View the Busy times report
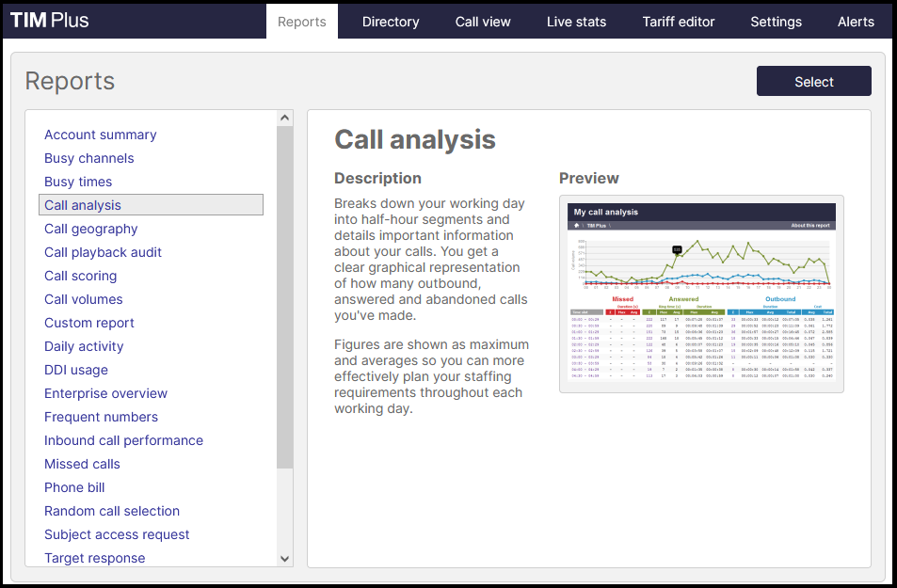The height and width of the screenshot is (588, 897). click(x=78, y=182)
